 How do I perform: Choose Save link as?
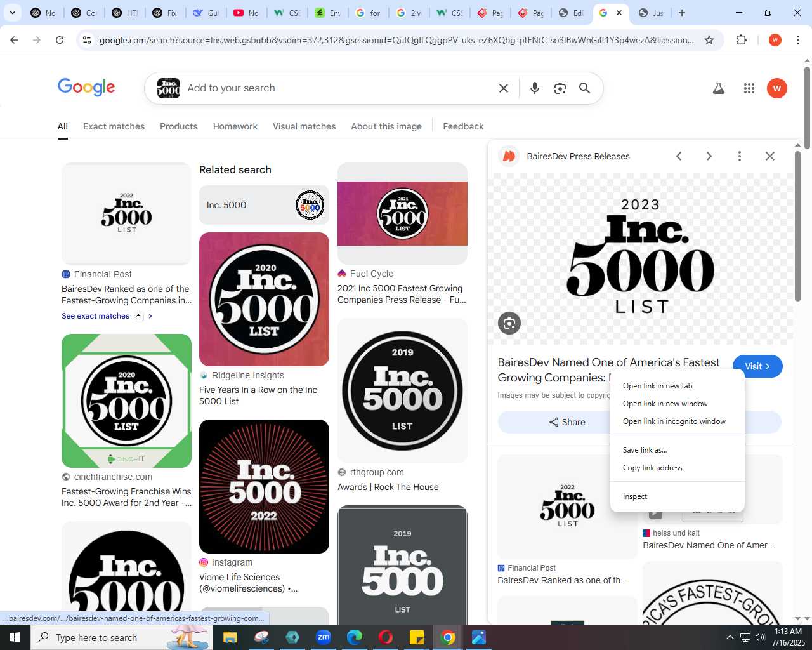(677, 450)
